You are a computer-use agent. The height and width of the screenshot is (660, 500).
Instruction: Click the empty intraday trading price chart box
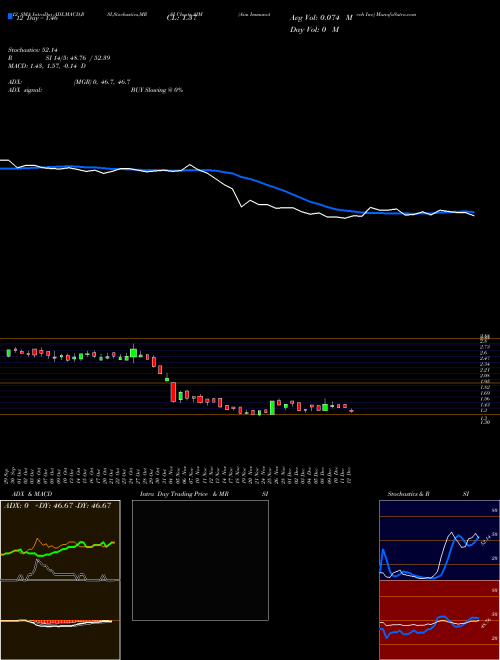tap(200, 560)
